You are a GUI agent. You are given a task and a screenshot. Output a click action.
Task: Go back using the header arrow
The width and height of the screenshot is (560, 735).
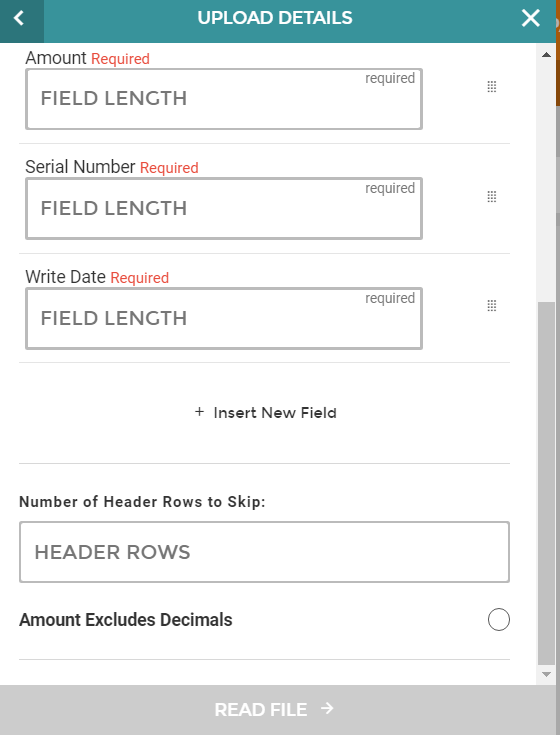click(19, 19)
